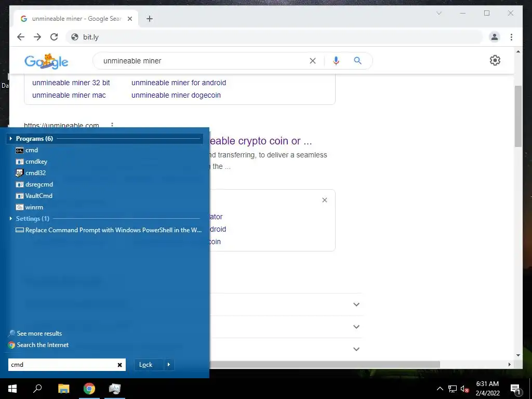Open the result's three-dot options menu
This screenshot has height=399, width=532.
(112, 125)
